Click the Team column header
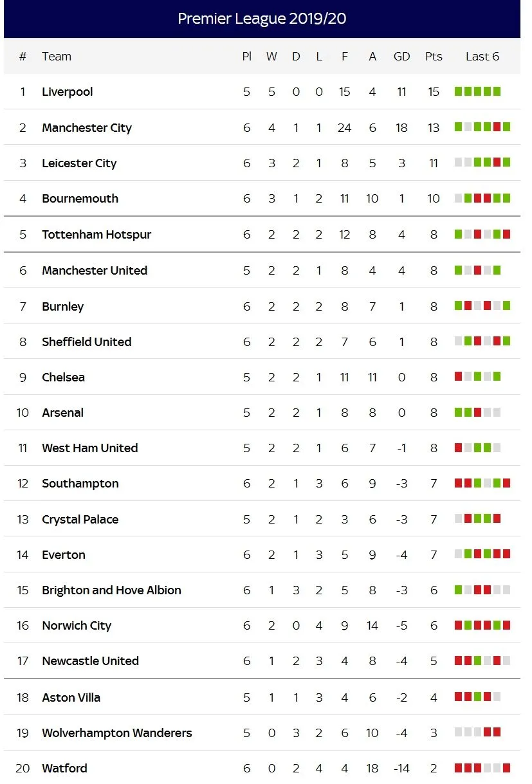532x784 pixels. [57, 57]
